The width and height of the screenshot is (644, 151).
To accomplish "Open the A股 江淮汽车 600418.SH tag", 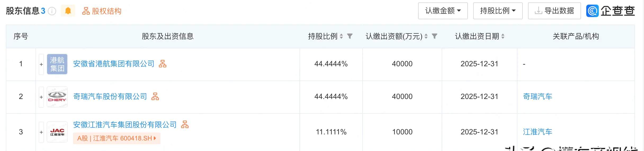I will click(x=117, y=138).
